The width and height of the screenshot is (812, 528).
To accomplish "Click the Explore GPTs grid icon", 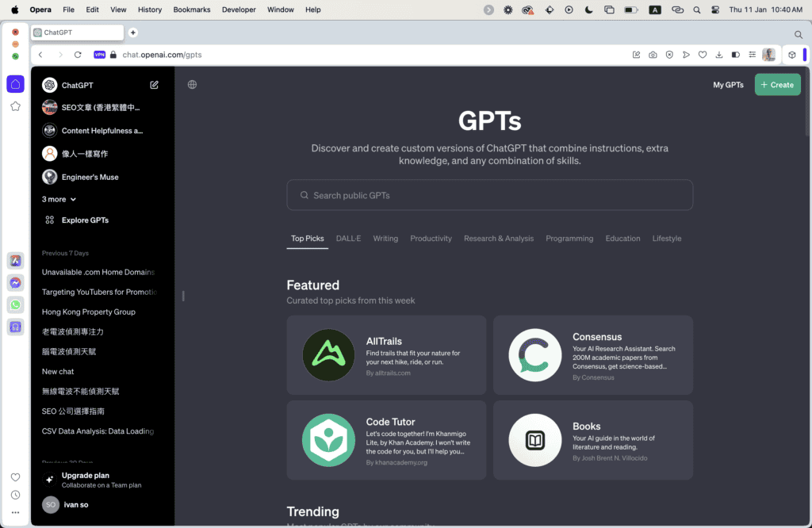I will pyautogui.click(x=50, y=220).
